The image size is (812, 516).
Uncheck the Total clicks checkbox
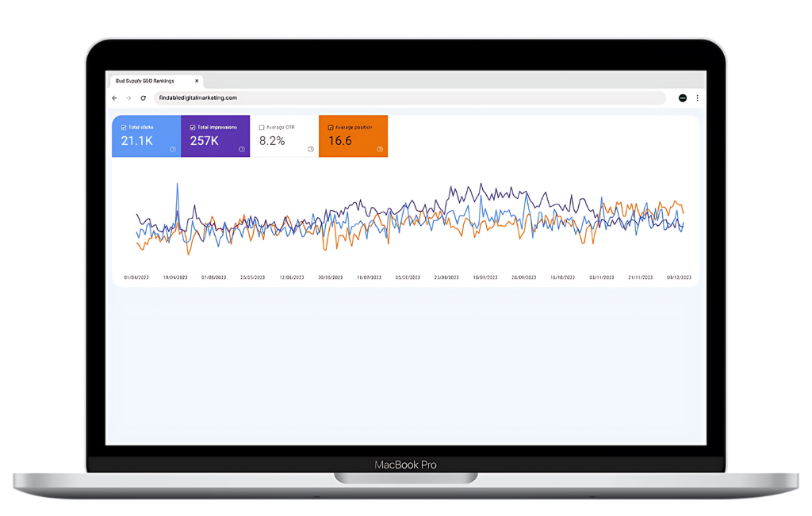(124, 128)
